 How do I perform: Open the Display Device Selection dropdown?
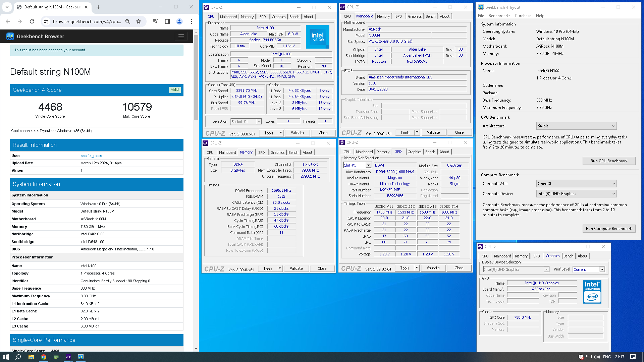coord(516,269)
